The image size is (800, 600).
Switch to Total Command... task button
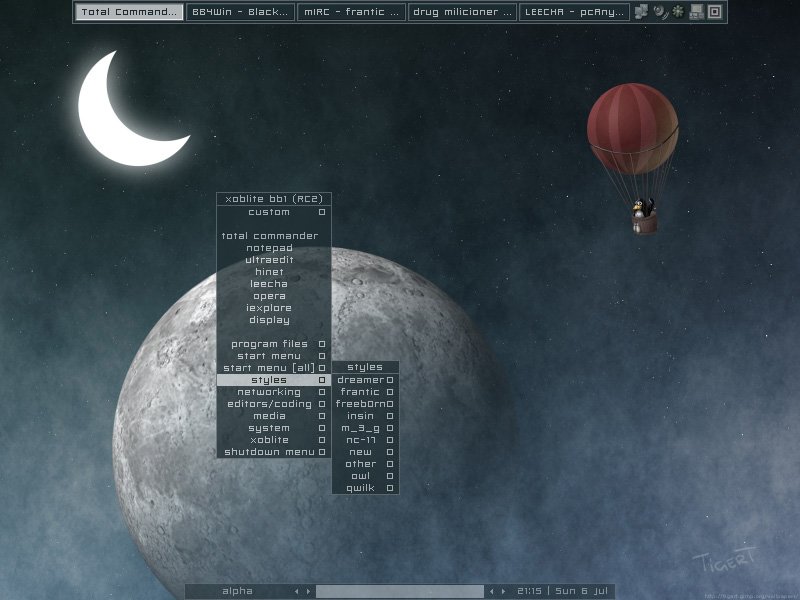click(x=129, y=12)
